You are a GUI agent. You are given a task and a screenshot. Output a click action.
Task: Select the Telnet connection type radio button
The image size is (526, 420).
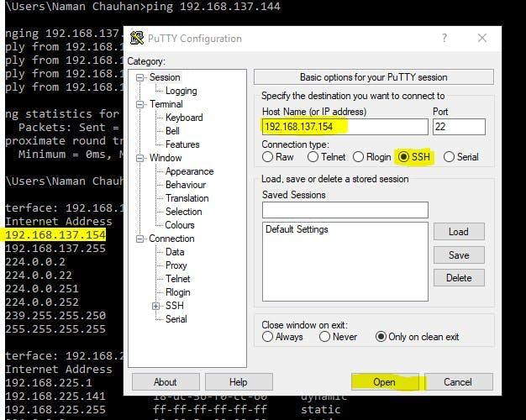point(313,157)
